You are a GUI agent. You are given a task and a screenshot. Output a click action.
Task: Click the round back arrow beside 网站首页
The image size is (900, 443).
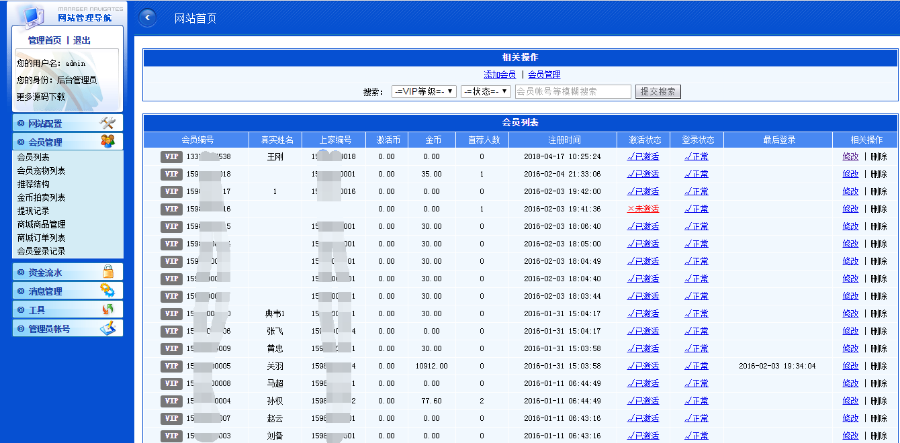148,18
